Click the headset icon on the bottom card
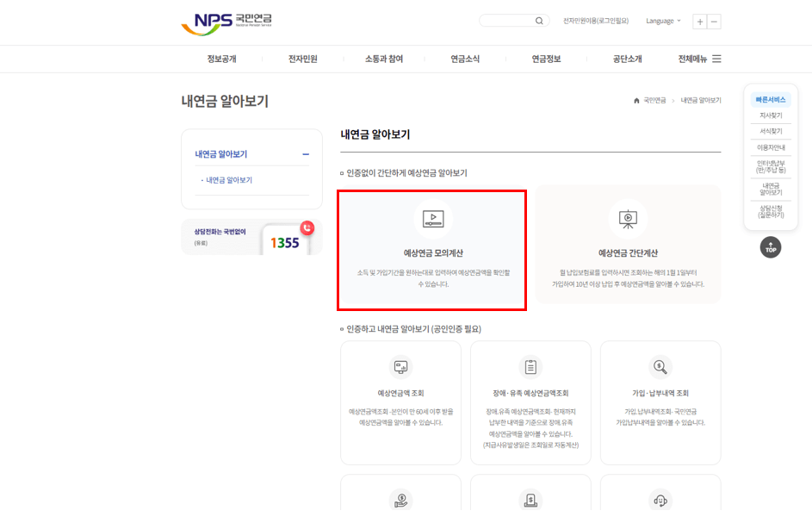 point(660,501)
